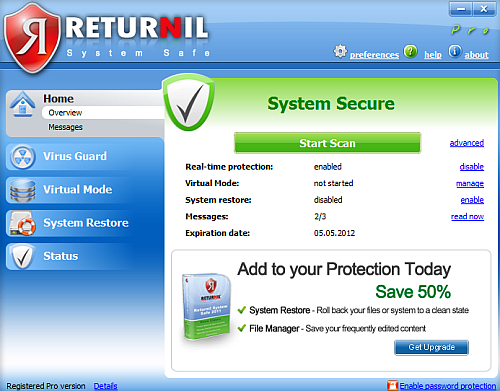Start a scan with the green button

[327, 143]
